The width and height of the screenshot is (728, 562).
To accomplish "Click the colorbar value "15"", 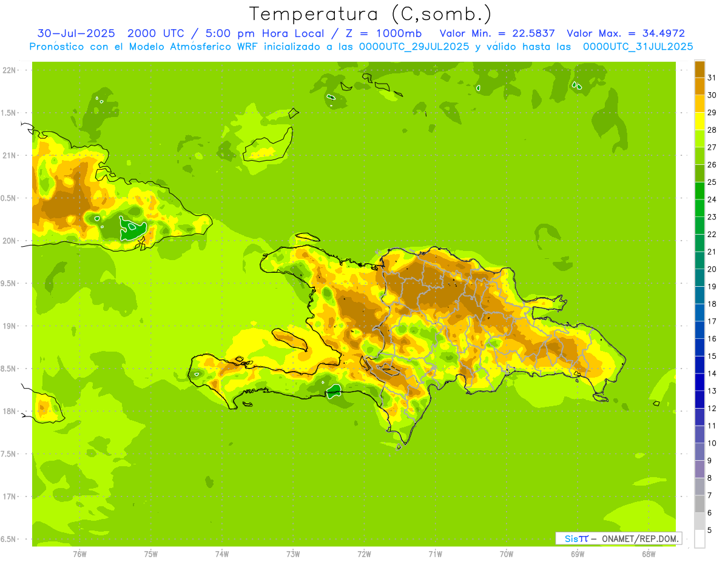I will (712, 356).
